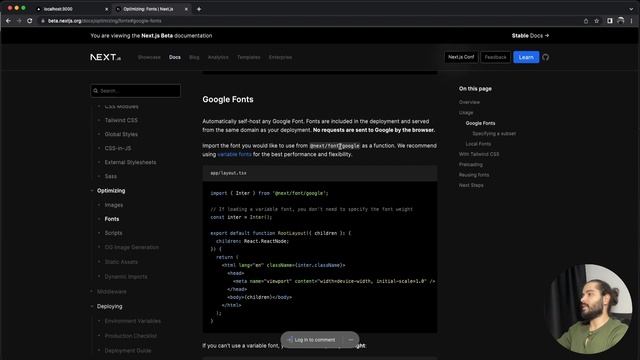
Task: Click the share icon in address bar
Action: point(586,21)
